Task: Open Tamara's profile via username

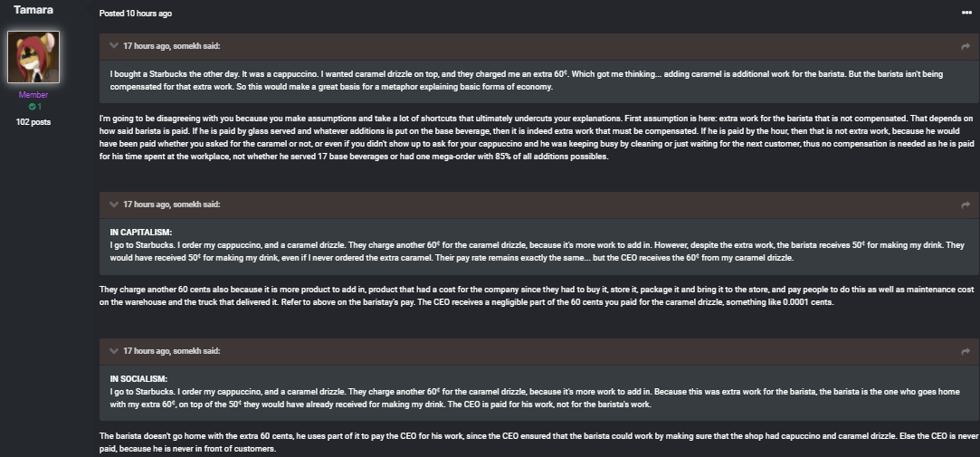Action: (33, 10)
